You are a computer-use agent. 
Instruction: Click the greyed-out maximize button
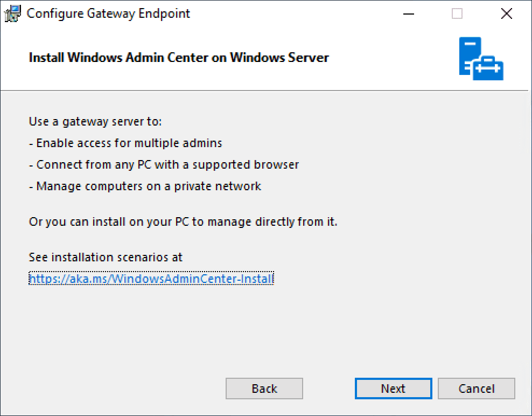(x=457, y=14)
